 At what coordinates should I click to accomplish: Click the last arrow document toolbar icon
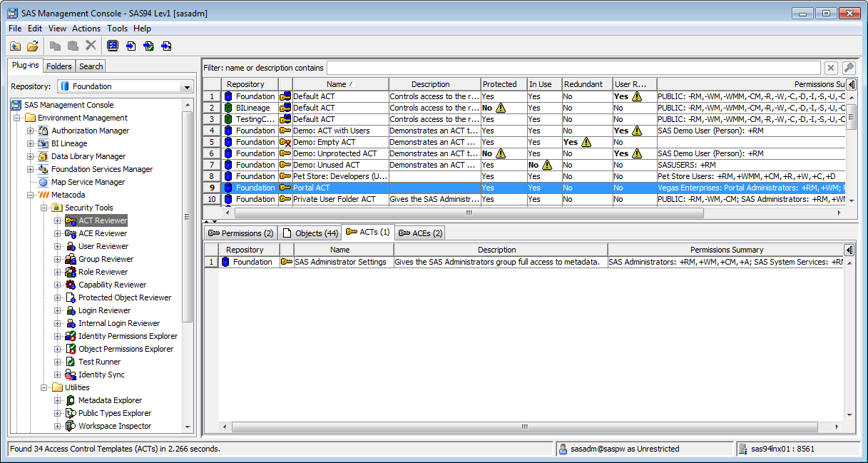pos(166,46)
